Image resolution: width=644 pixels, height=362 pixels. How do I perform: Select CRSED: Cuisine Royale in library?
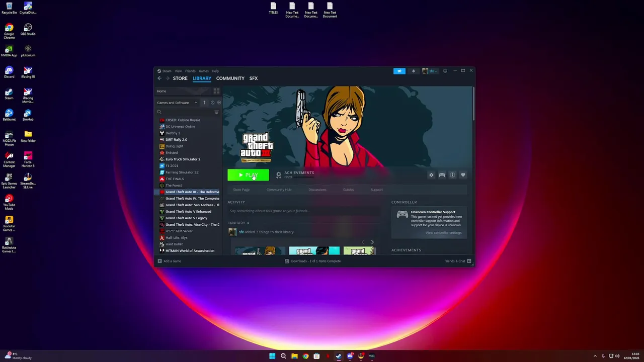(x=183, y=120)
